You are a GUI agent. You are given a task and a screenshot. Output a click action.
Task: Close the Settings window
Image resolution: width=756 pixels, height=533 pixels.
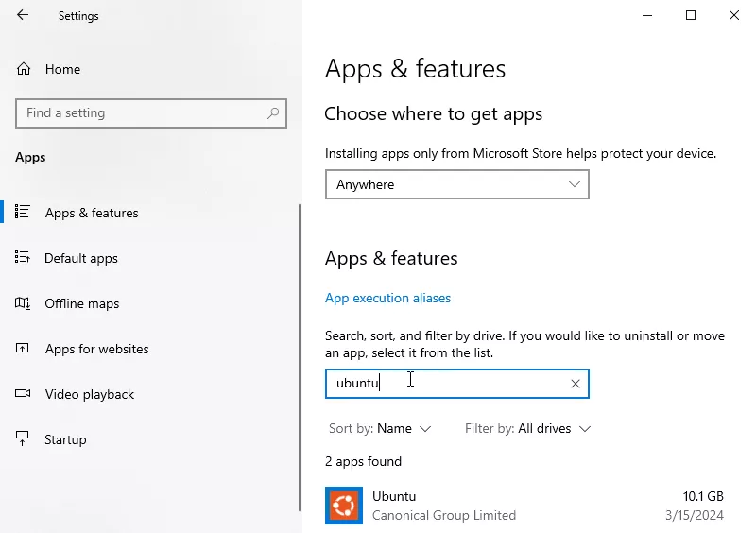click(734, 15)
